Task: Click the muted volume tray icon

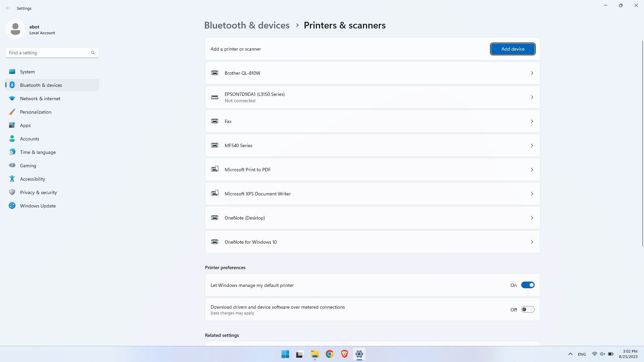Action: (x=602, y=354)
